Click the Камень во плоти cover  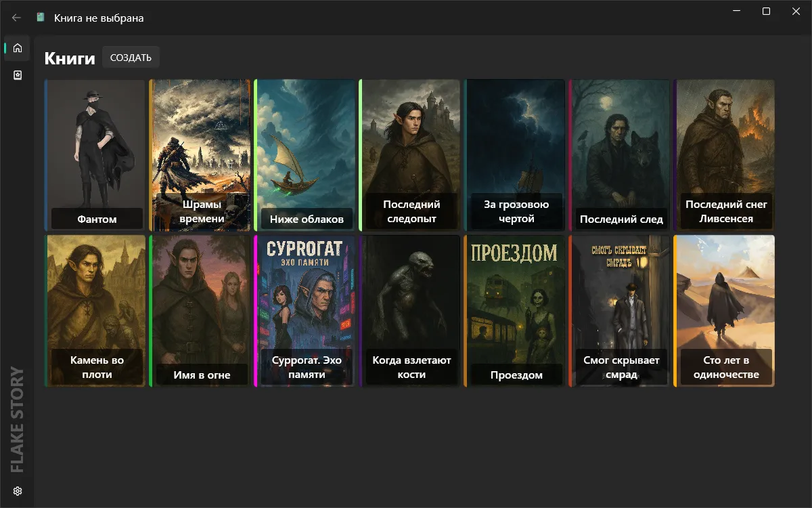95,310
